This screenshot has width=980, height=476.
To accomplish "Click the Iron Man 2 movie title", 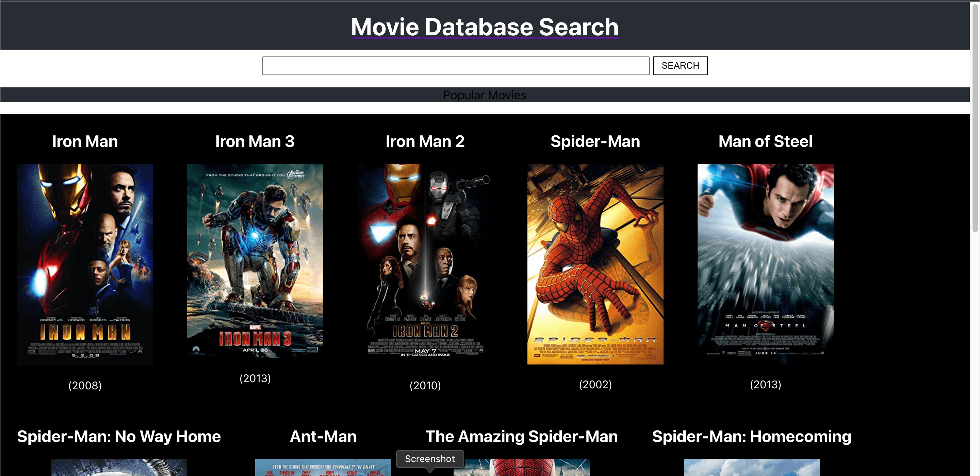I will tap(425, 141).
